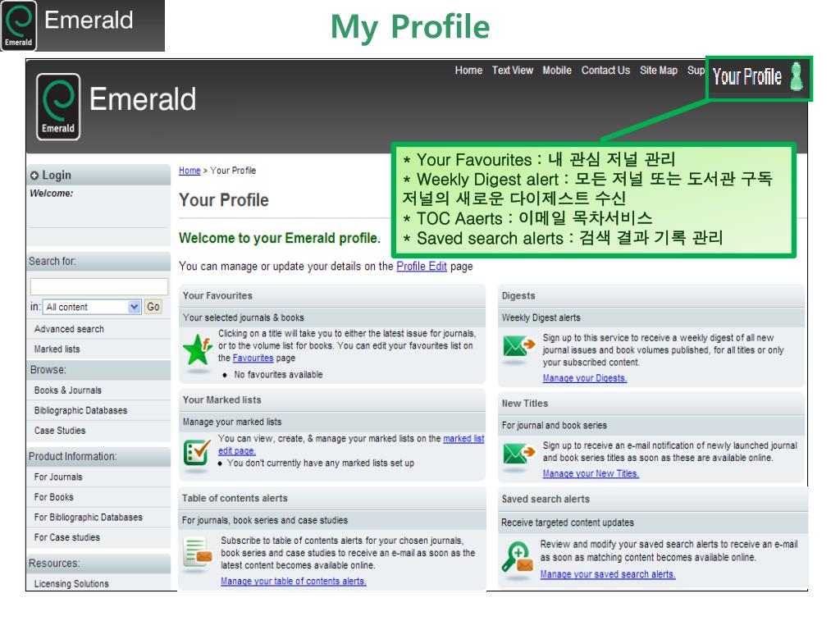
Task: Select Mobile in the top navigation
Action: coord(557,71)
